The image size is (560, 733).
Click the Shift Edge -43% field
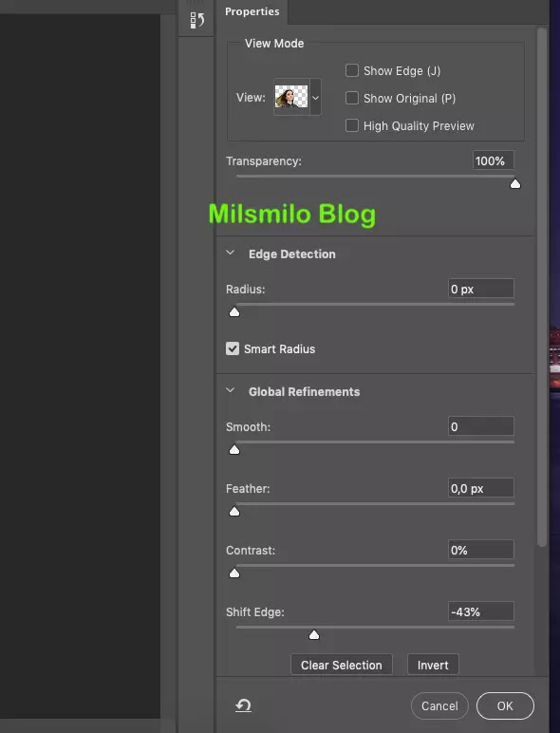click(481, 611)
